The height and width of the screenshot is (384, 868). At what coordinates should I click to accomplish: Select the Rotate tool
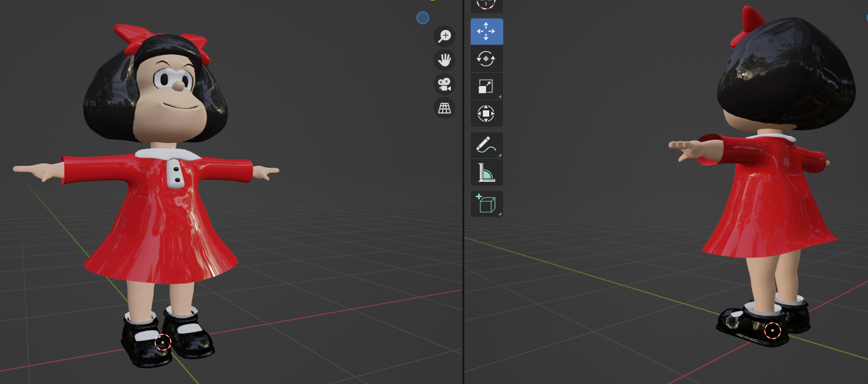point(487,59)
